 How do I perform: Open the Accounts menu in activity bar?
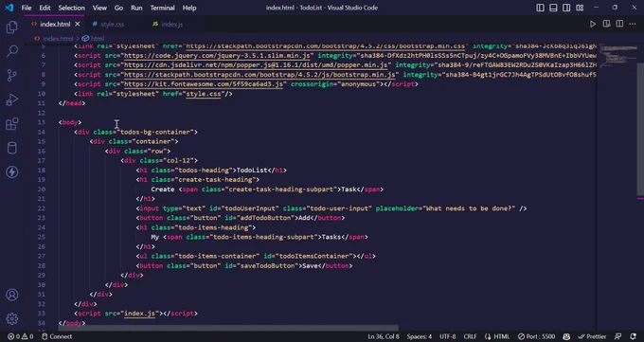click(12, 295)
